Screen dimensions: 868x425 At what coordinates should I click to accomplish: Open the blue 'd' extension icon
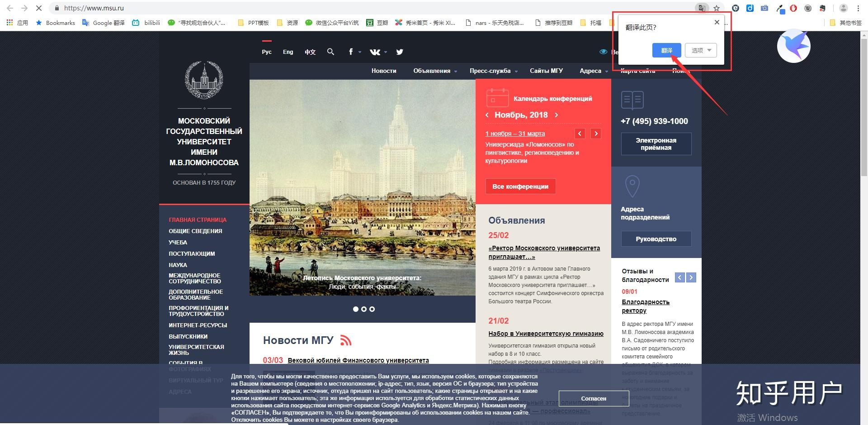750,8
